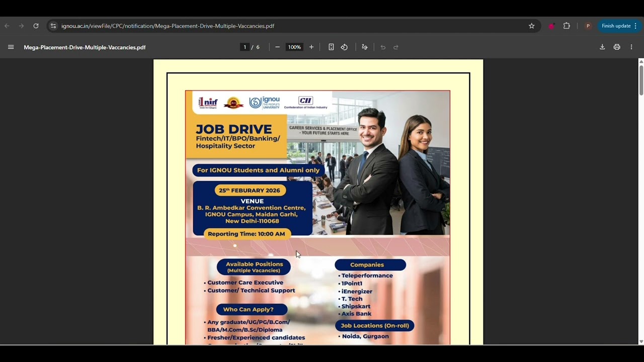
Task: Click the address bar URL
Action: pos(168,26)
